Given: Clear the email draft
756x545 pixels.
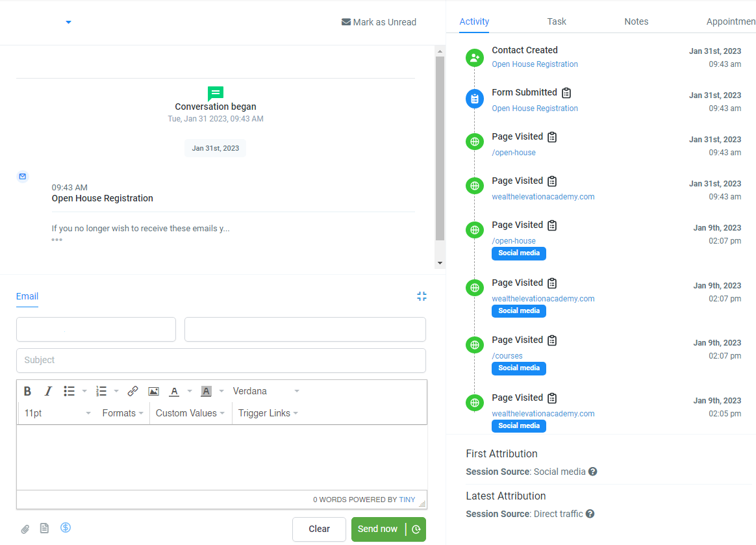Looking at the screenshot, I should click(319, 529).
